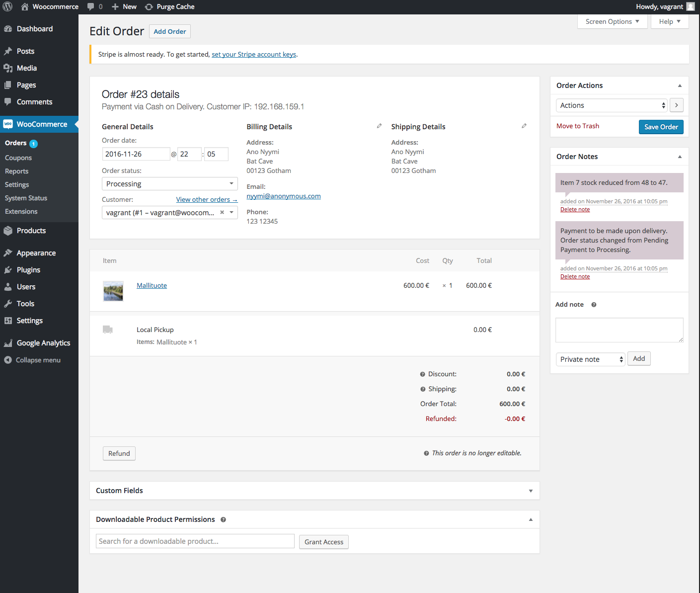Open the Customer vagrant dropdown
The height and width of the screenshot is (593, 700).
170,213
